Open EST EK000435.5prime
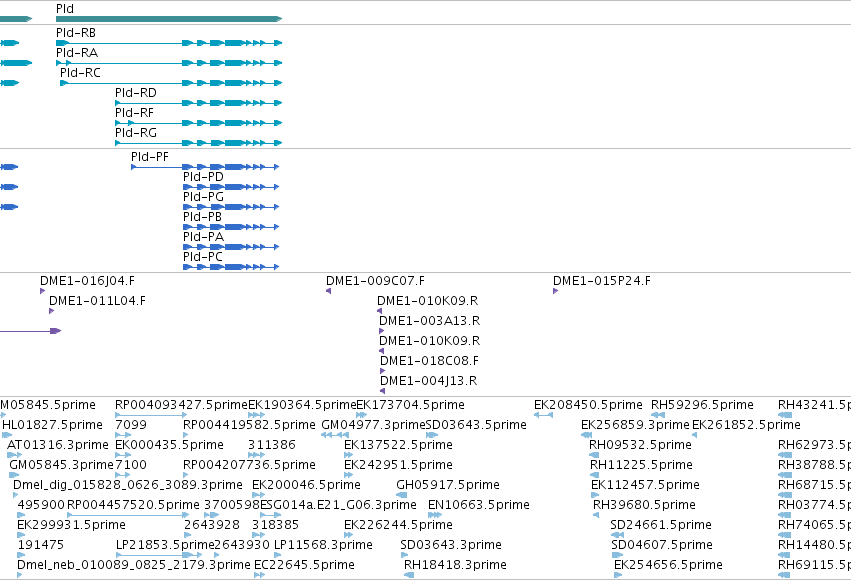 (x=169, y=446)
